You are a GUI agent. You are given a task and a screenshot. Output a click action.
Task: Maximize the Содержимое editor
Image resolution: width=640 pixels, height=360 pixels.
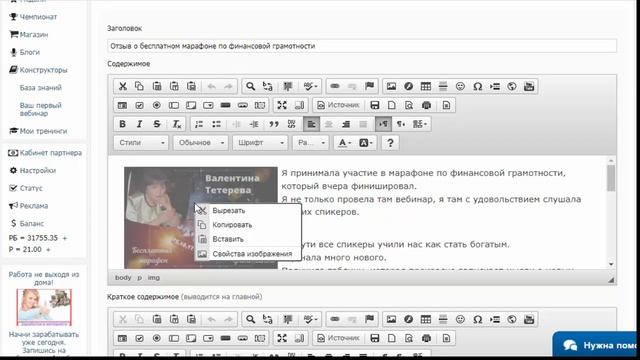pos(282,105)
